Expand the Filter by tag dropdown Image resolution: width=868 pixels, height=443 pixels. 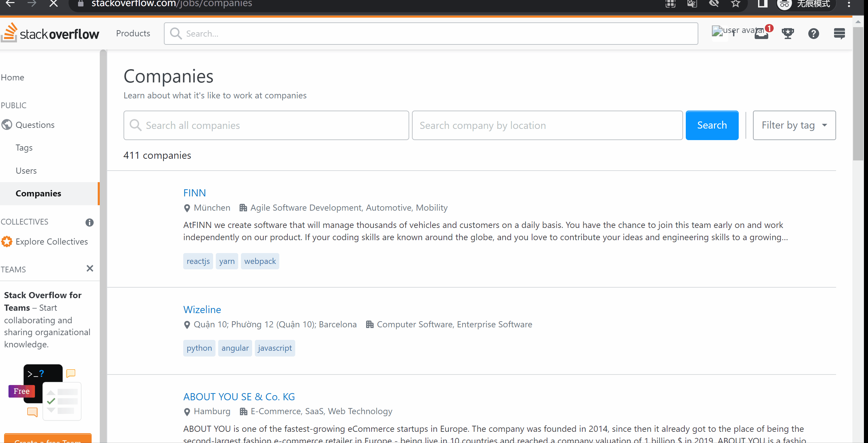coord(794,125)
